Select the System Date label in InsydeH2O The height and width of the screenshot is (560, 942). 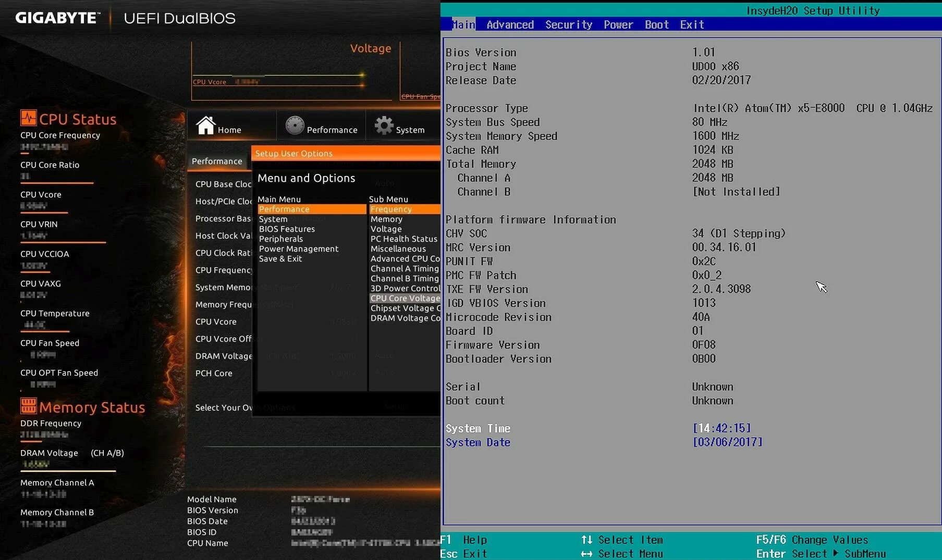click(478, 442)
